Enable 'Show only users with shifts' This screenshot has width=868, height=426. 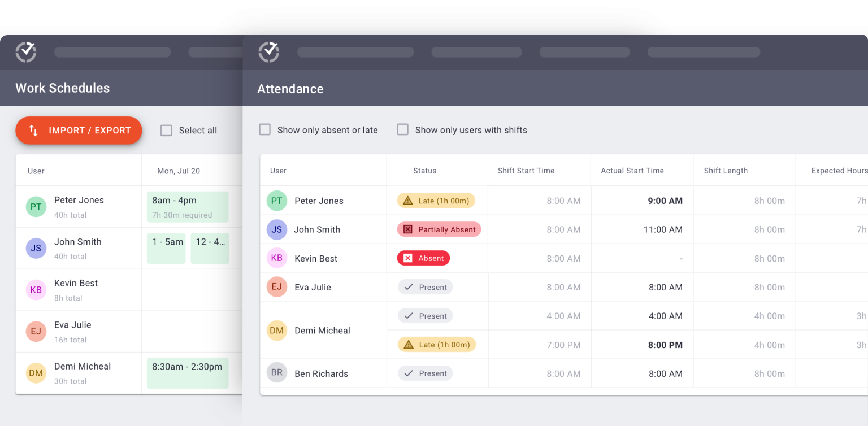pyautogui.click(x=402, y=129)
